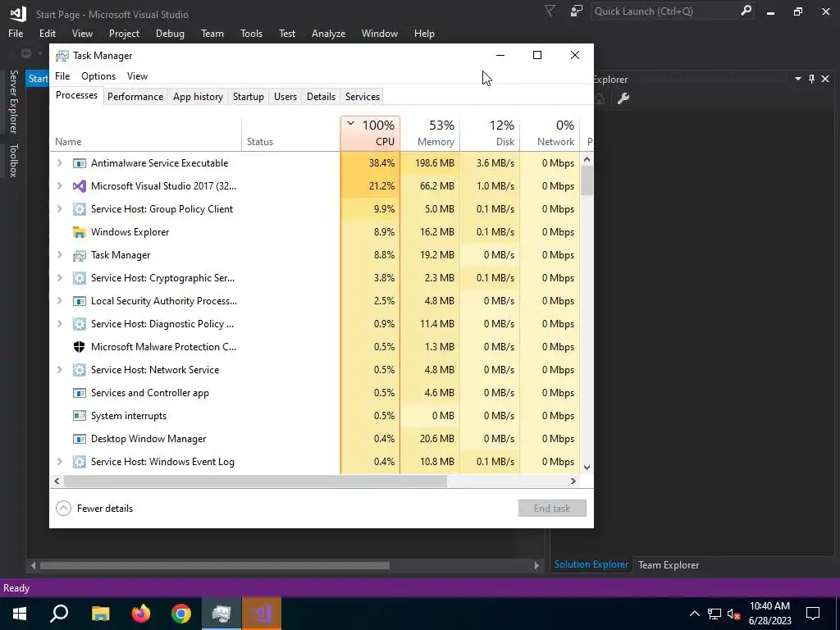Open the Action Center notifications icon
Image resolution: width=840 pixels, height=630 pixels.
click(x=813, y=614)
